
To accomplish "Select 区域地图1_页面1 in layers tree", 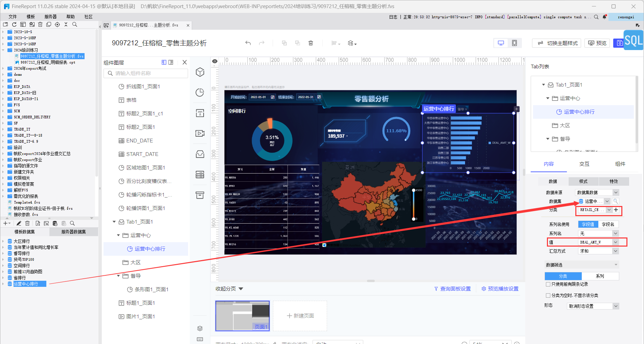I will (x=145, y=168).
